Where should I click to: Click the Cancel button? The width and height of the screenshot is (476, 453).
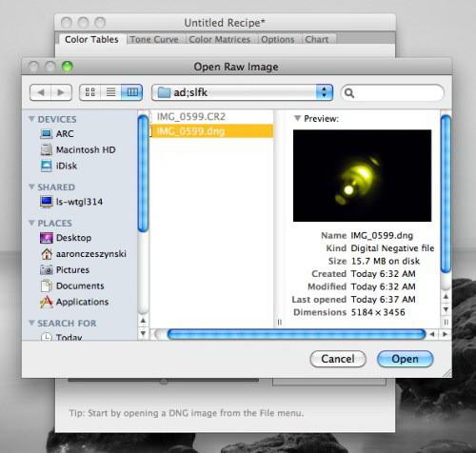[338, 359]
